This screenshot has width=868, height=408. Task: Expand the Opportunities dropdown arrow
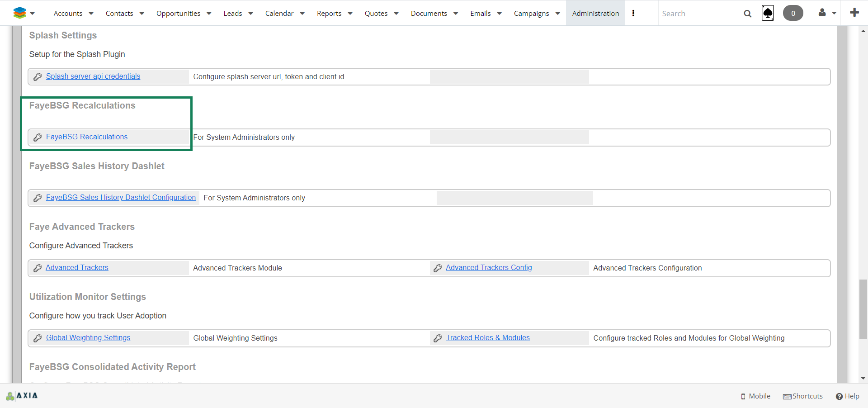[209, 14]
